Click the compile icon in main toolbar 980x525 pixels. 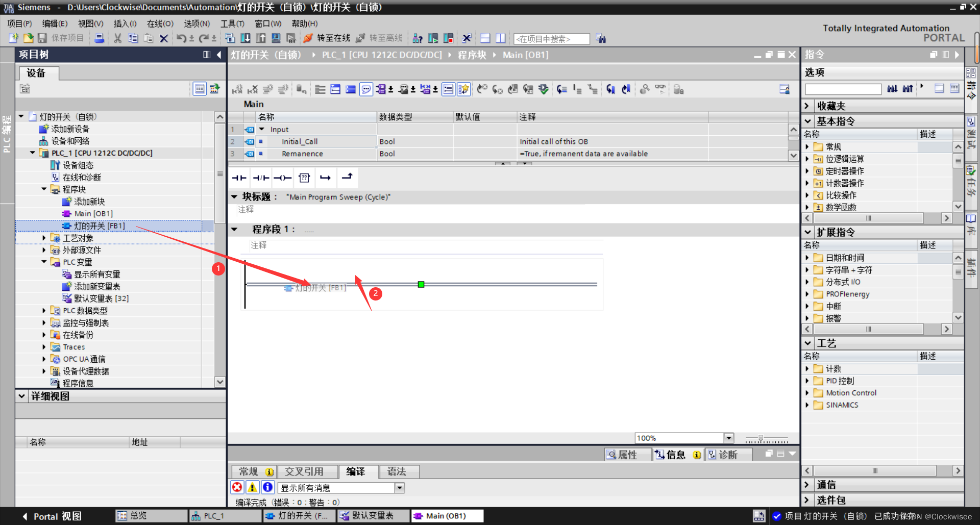click(x=230, y=38)
